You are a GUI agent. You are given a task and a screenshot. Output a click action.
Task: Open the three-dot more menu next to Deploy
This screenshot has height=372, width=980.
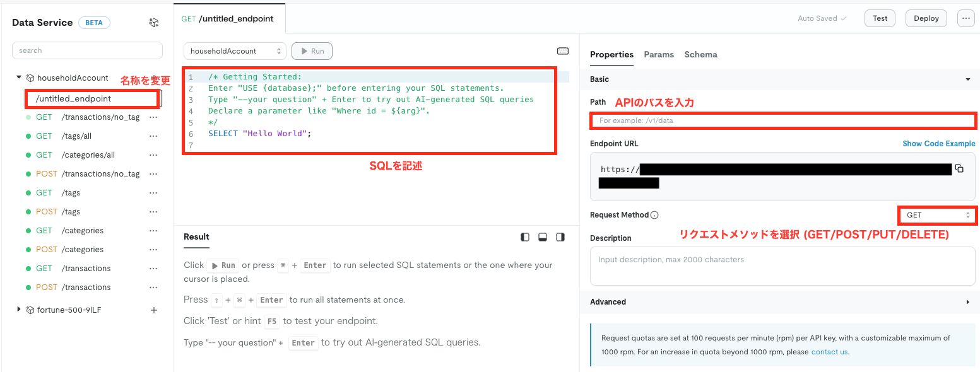coord(965,18)
